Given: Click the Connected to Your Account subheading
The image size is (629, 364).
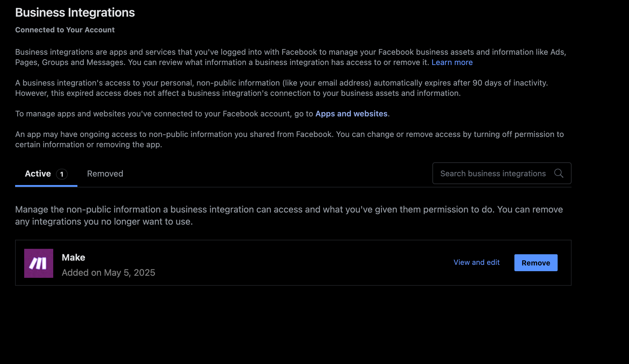Looking at the screenshot, I should (x=65, y=30).
